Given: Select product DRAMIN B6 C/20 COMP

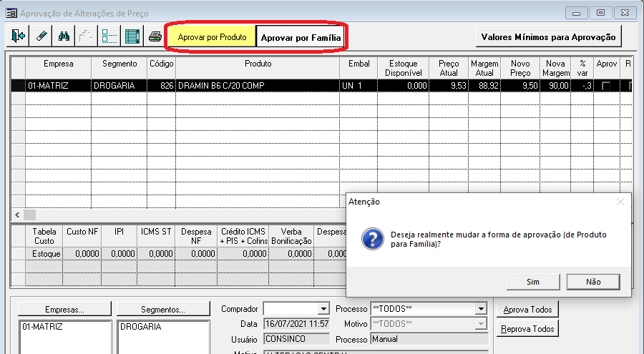Looking at the screenshot, I should [x=258, y=86].
